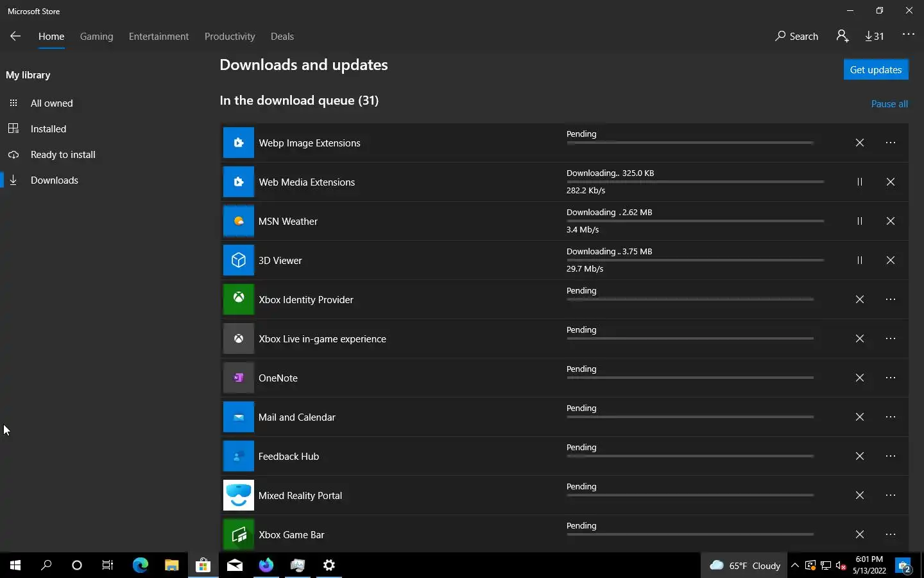This screenshot has width=924, height=578.
Task: Open Microsoft Edge from the taskbar
Action: [x=140, y=565]
